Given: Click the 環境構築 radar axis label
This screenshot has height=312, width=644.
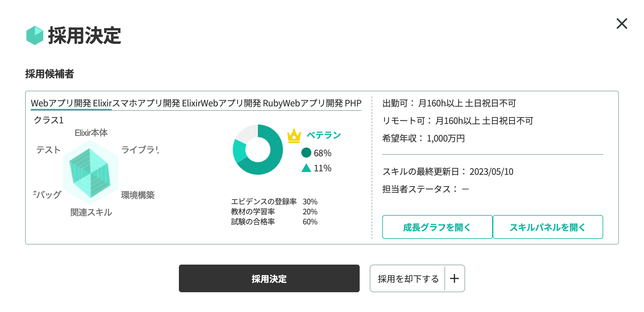Looking at the screenshot, I should pos(138,195).
